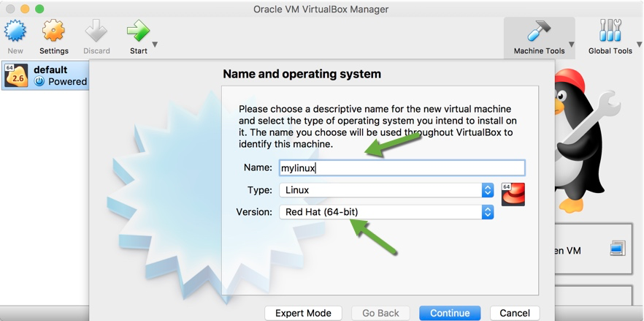644x321 pixels.
Task: Click the Cancel button
Action: tap(515, 313)
